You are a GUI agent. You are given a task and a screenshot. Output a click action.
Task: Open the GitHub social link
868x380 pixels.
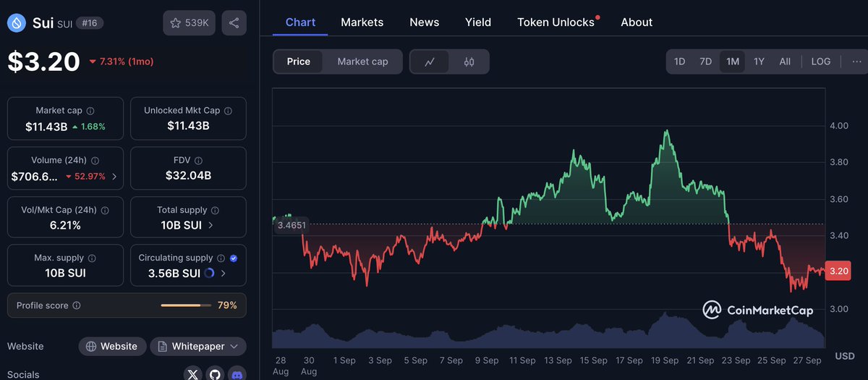click(x=214, y=375)
